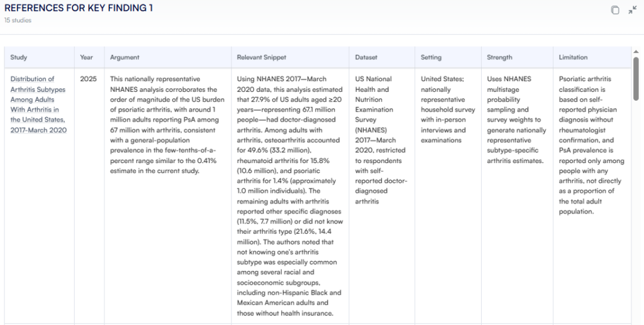Click the Strength column header

click(x=499, y=57)
